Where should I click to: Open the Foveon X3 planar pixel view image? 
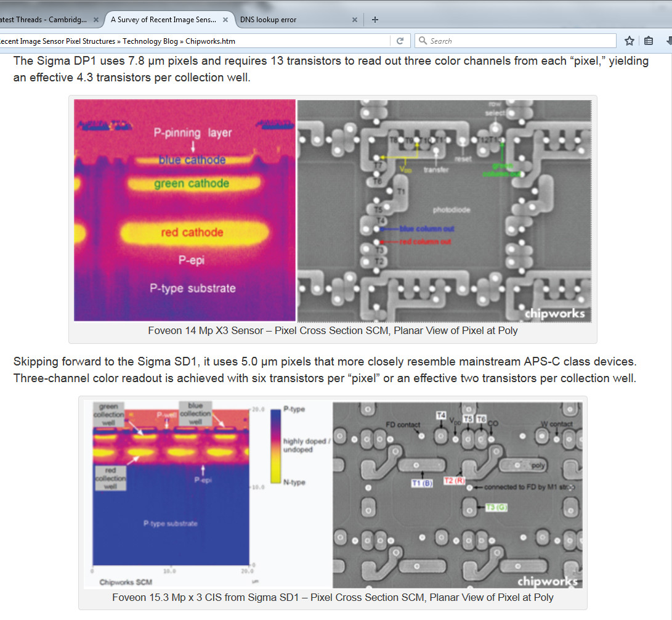click(445, 211)
